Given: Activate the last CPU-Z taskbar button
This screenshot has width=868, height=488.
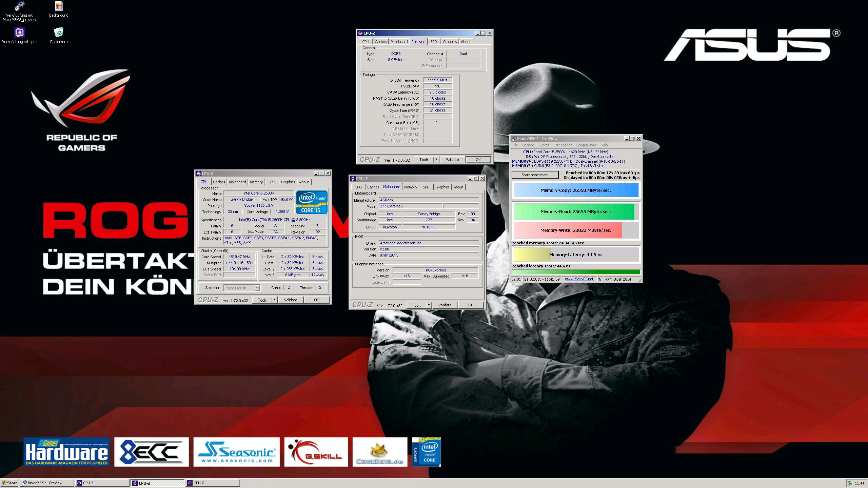Looking at the screenshot, I should pos(213,483).
